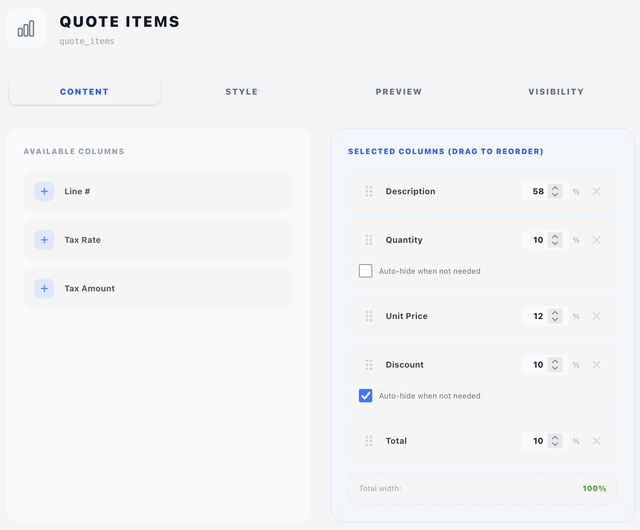Image resolution: width=640 pixels, height=530 pixels.
Task: Grab the Quantity drag handle
Action: point(369,240)
